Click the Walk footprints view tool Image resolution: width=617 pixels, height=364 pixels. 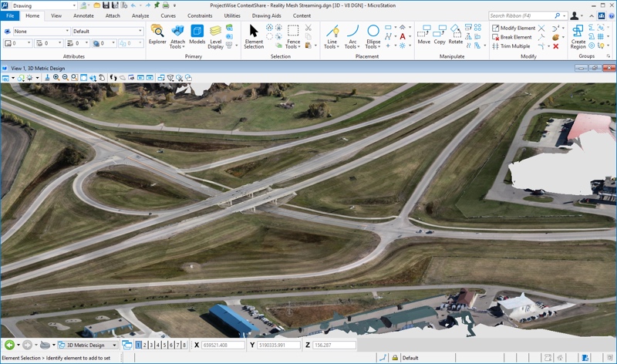click(x=113, y=78)
